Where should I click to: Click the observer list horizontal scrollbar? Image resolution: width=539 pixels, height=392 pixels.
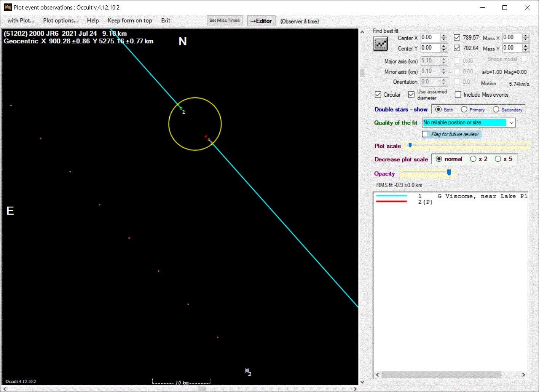441,375
